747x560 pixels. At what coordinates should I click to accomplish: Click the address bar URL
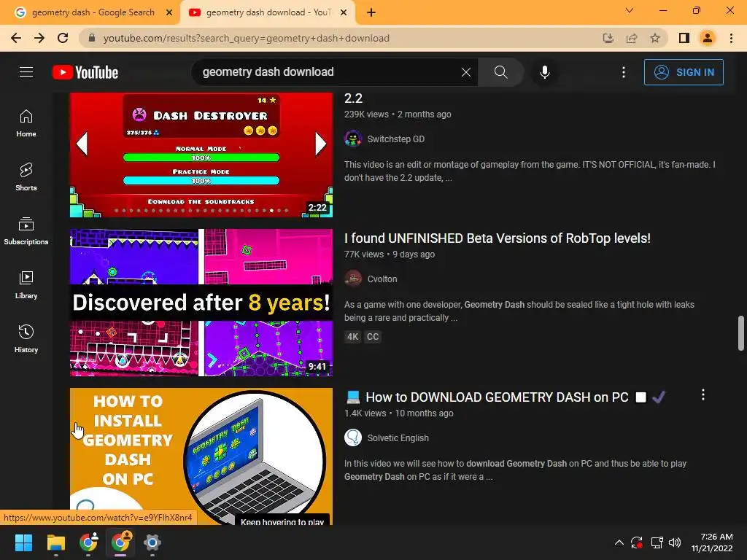tap(247, 38)
